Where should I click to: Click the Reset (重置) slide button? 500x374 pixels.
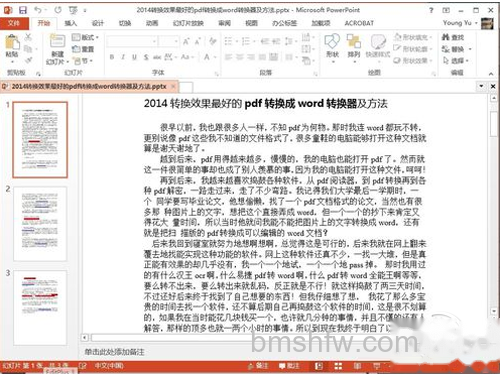pos(83,49)
